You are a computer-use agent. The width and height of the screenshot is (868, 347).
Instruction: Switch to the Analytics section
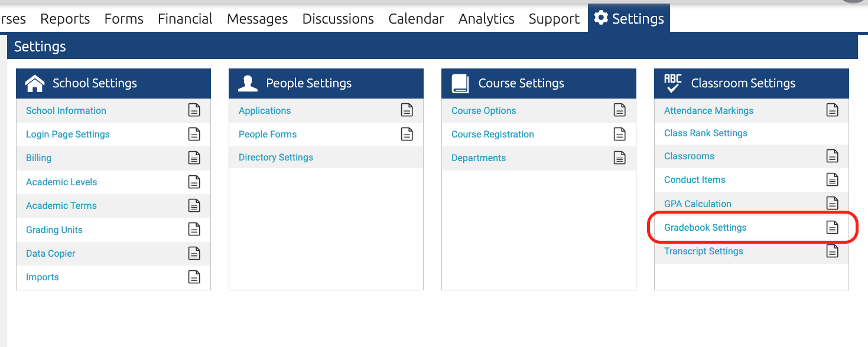[x=486, y=18]
